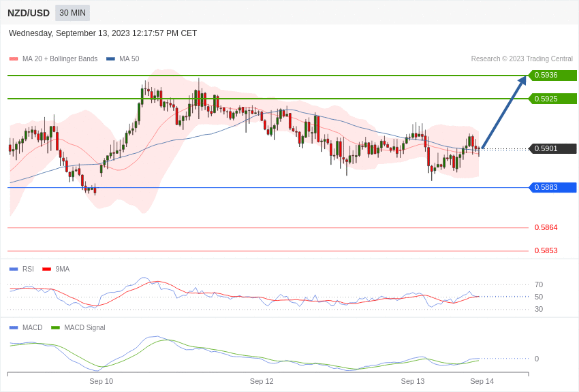Click the MA 50 legend label
This screenshot has height=392, width=579.
pyautogui.click(x=129, y=59)
